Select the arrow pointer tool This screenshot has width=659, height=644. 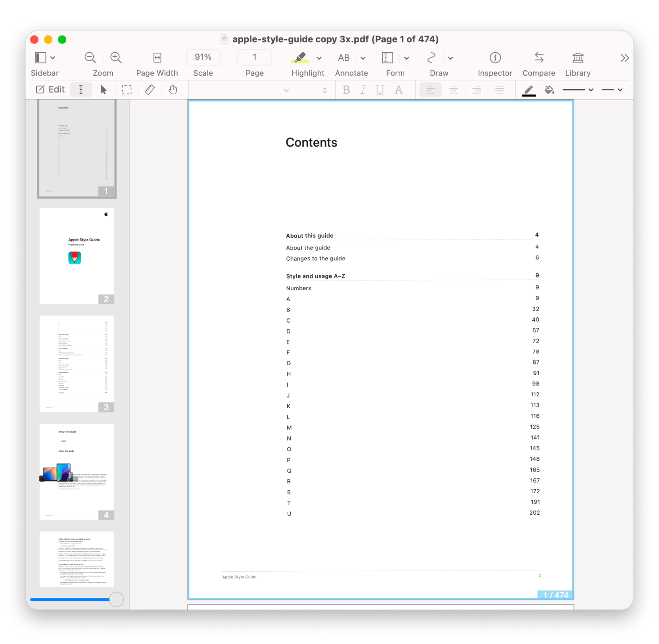pos(103,90)
